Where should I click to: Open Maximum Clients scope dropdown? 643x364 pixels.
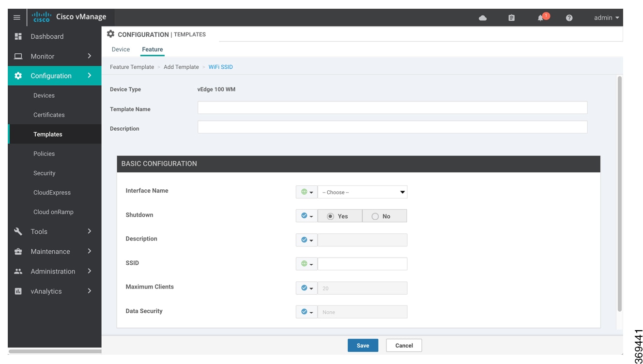[306, 288]
